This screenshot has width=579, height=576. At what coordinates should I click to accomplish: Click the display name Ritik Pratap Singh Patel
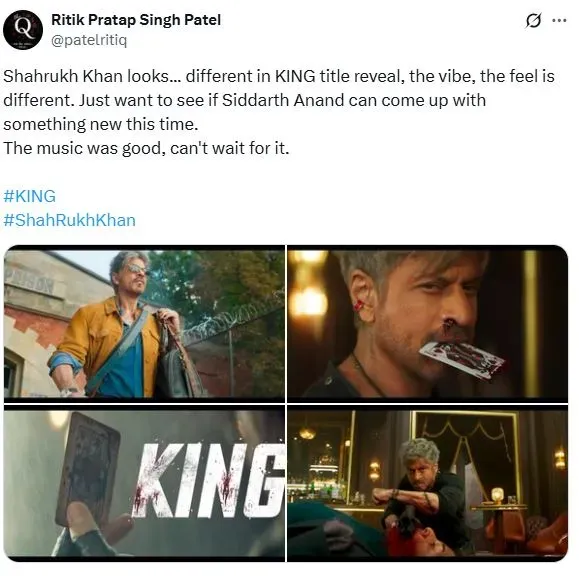[x=136, y=20]
